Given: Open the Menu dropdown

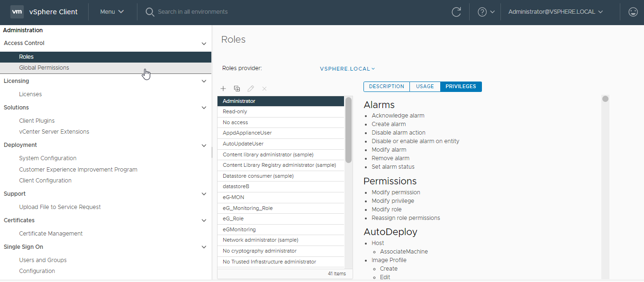Looking at the screenshot, I should pyautogui.click(x=112, y=12).
